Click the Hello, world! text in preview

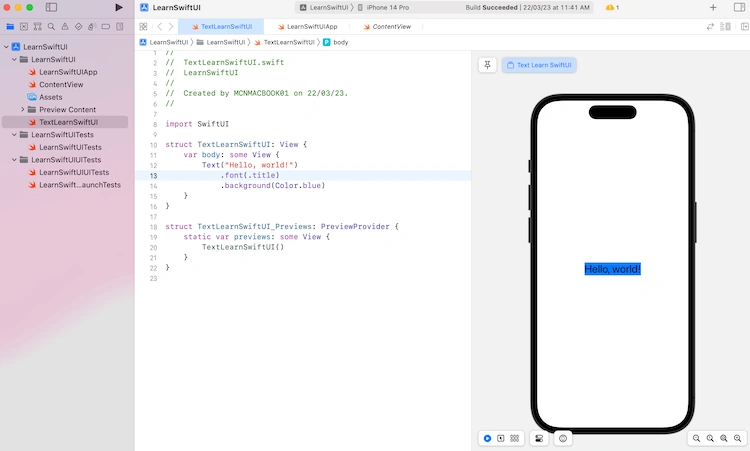click(613, 269)
